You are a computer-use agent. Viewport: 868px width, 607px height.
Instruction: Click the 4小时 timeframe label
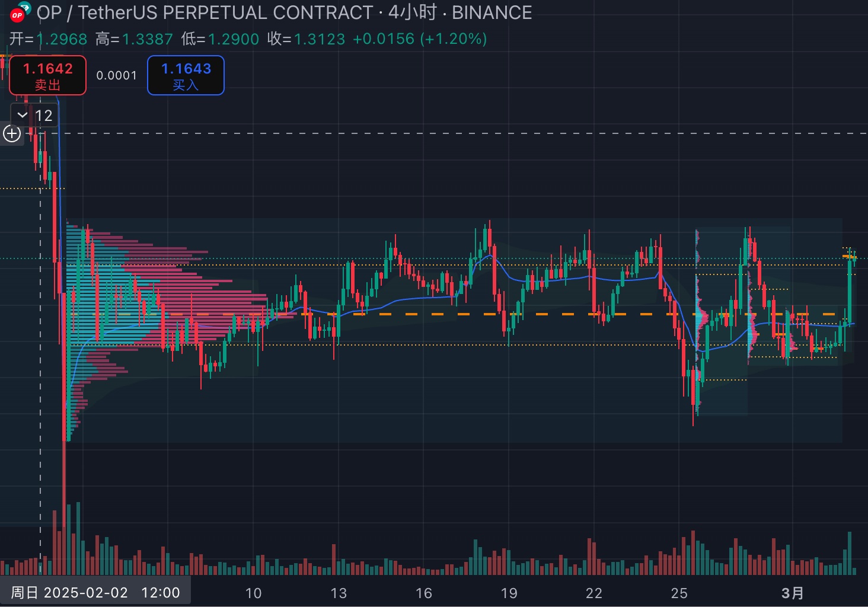coord(412,12)
